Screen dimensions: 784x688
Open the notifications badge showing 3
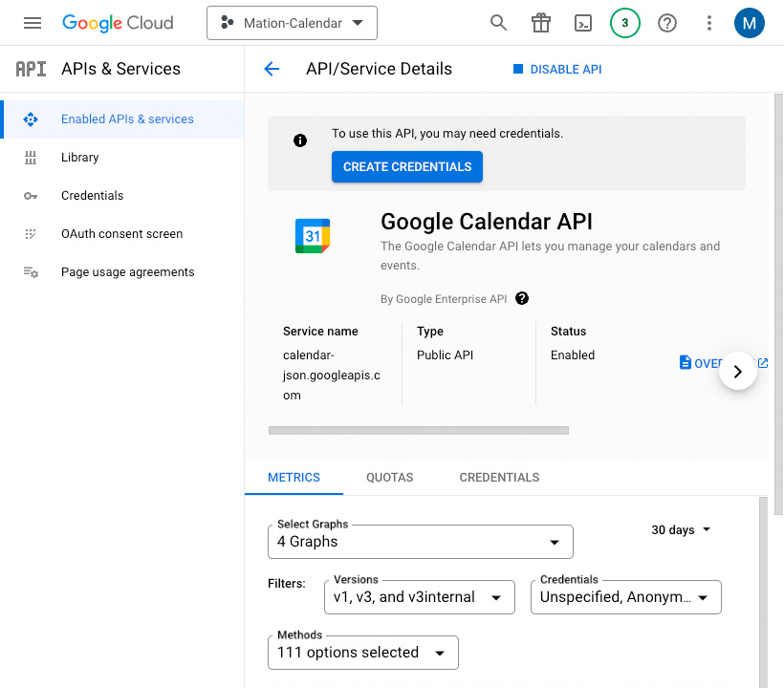point(625,23)
